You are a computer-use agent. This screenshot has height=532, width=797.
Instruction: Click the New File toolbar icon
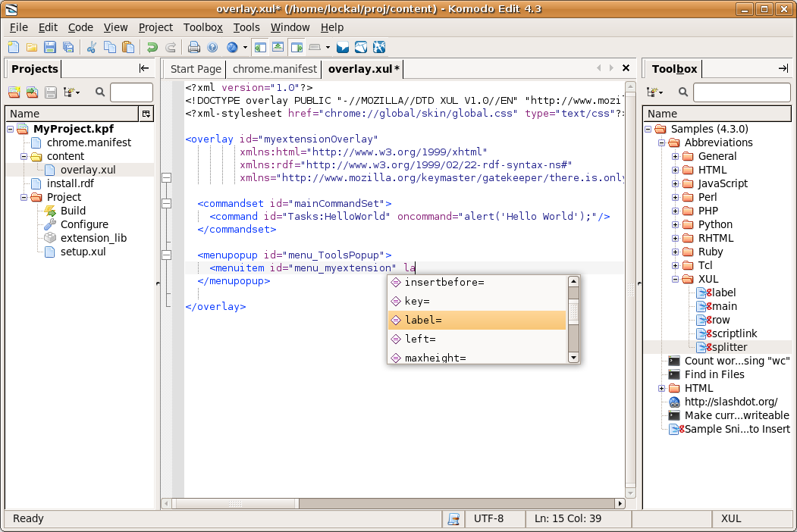[14, 47]
